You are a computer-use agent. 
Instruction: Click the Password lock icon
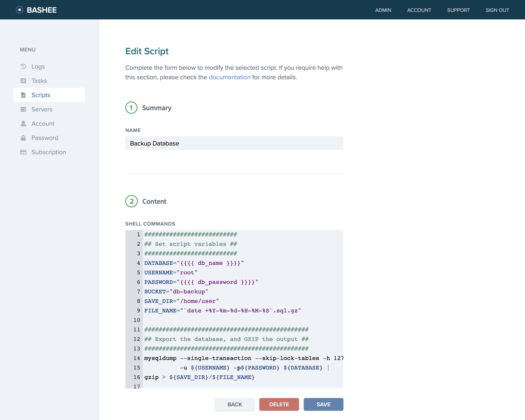(x=23, y=138)
